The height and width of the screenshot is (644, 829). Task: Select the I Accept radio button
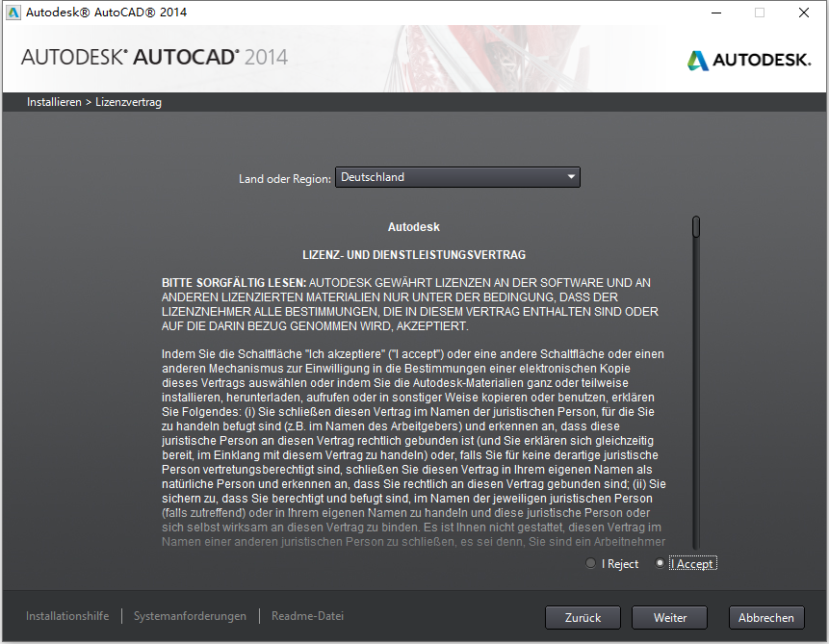click(x=660, y=564)
